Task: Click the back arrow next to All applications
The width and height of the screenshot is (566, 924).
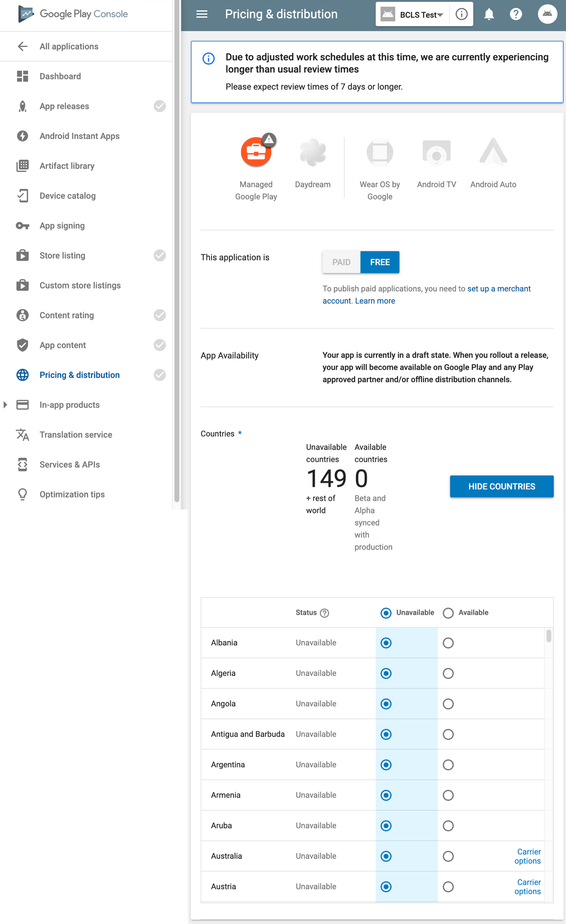Action: pyautogui.click(x=23, y=46)
